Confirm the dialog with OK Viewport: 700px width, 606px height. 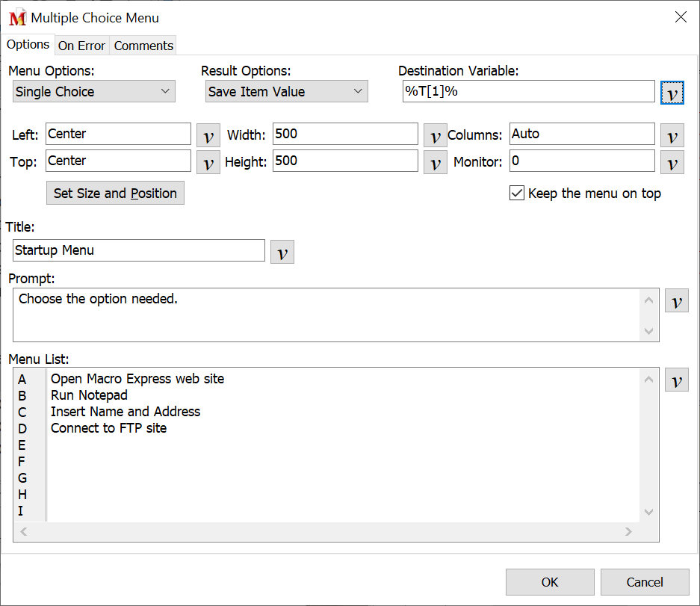550,582
